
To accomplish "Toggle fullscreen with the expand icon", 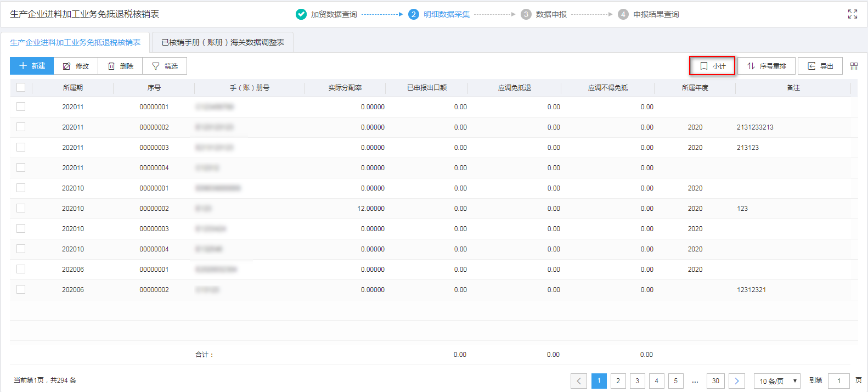I will coord(852,14).
